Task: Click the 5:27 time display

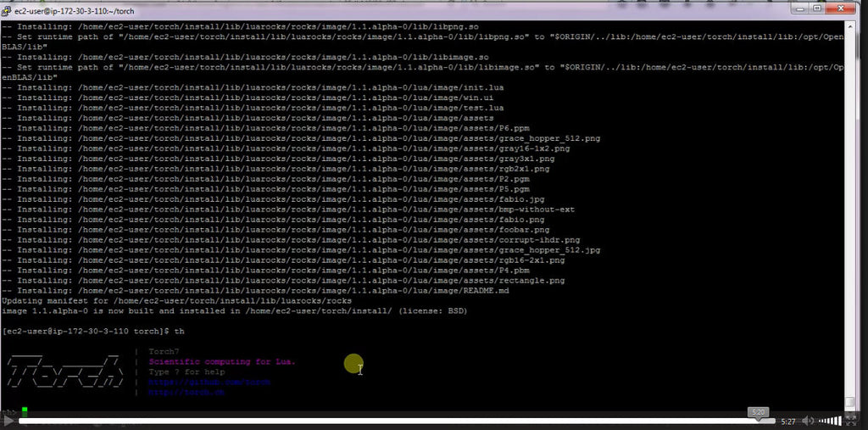Action: point(787,422)
